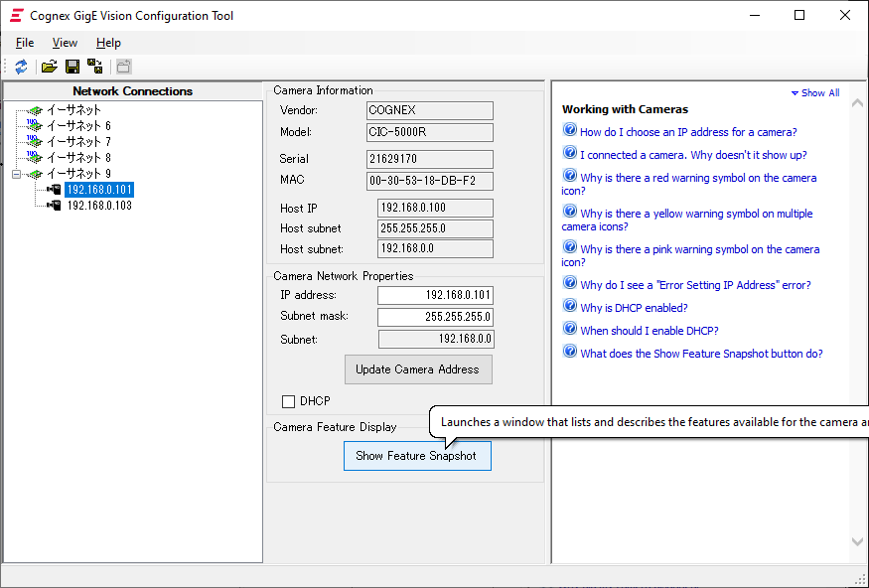
Task: Open 'How do I choose an IP address' link
Action: (688, 132)
